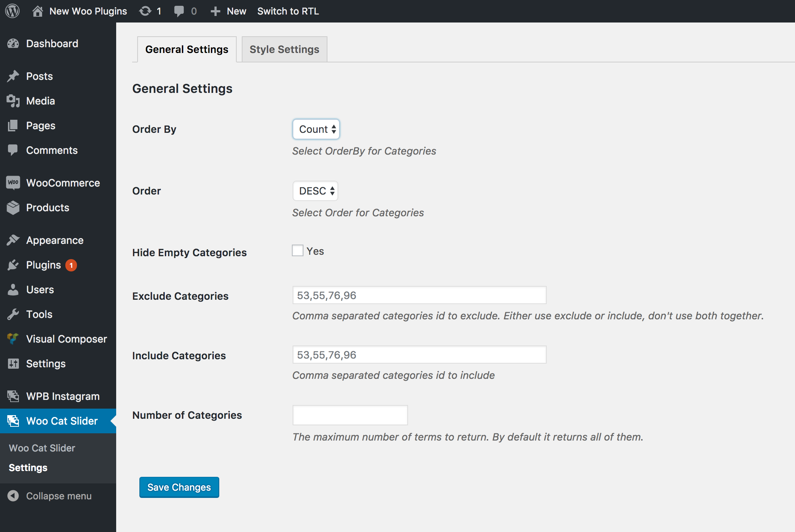The image size is (795, 532).
Task: Click Save Changes button
Action: [x=179, y=487]
